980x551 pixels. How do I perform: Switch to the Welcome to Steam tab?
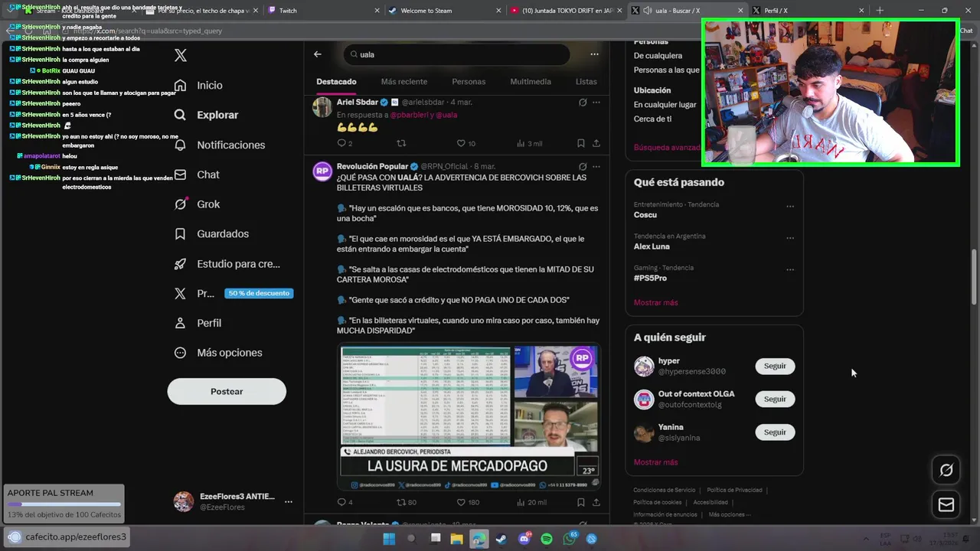[444, 11]
